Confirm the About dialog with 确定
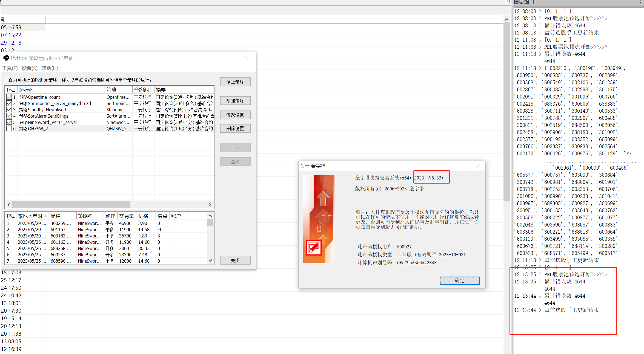644x354 pixels. 460,281
